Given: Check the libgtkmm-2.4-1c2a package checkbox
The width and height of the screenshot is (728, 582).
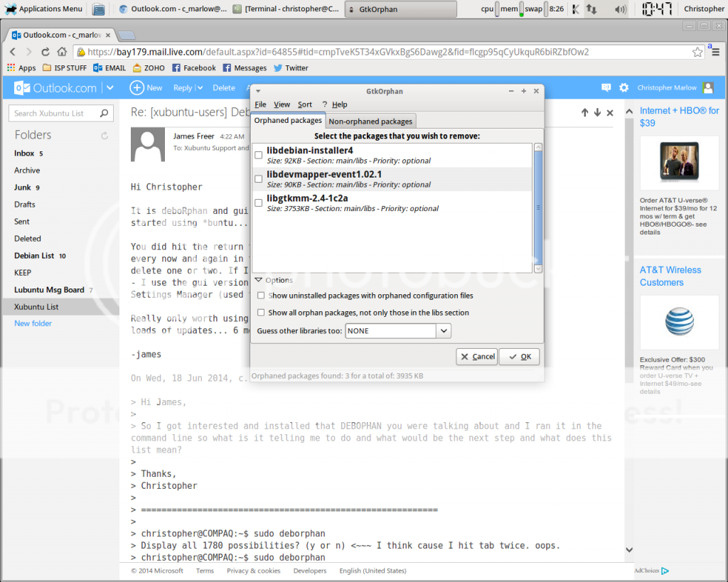Looking at the screenshot, I should pyautogui.click(x=259, y=203).
